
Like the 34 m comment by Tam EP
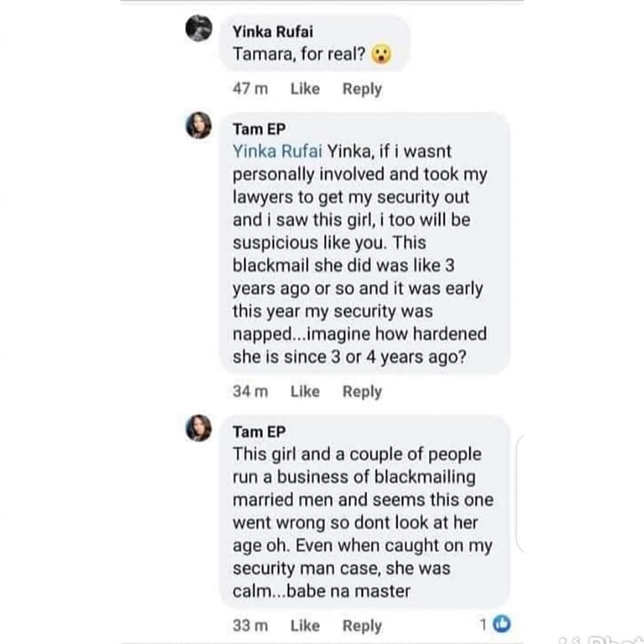click(305, 392)
